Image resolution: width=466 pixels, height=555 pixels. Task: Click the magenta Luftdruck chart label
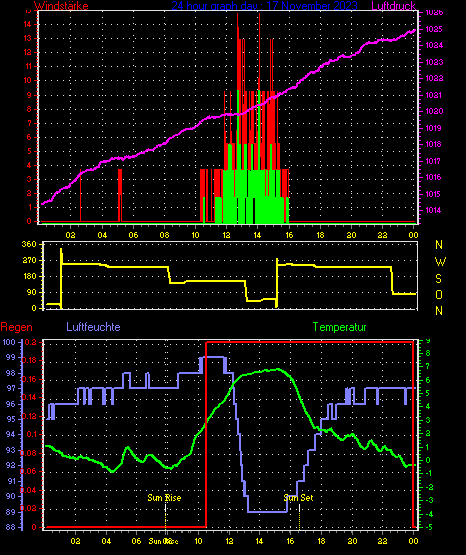click(393, 6)
